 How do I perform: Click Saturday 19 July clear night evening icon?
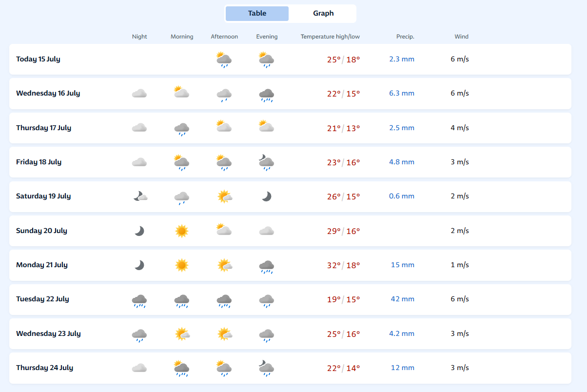coord(266,196)
